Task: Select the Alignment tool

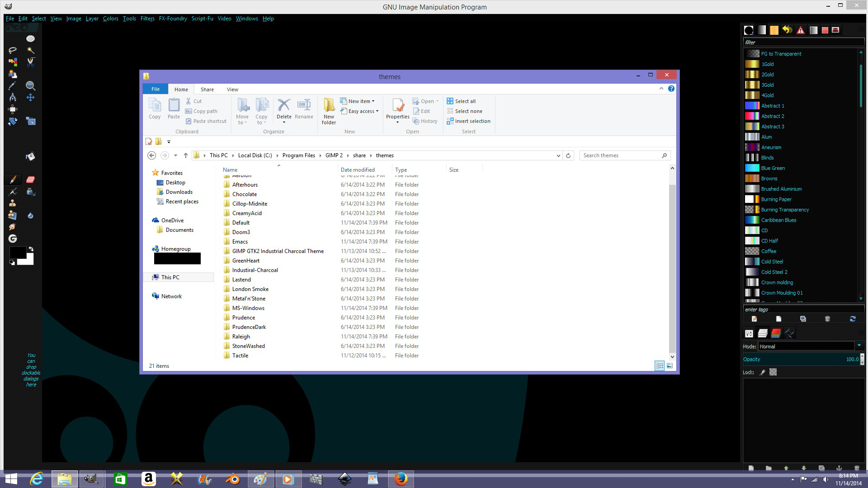Action: 13,109
